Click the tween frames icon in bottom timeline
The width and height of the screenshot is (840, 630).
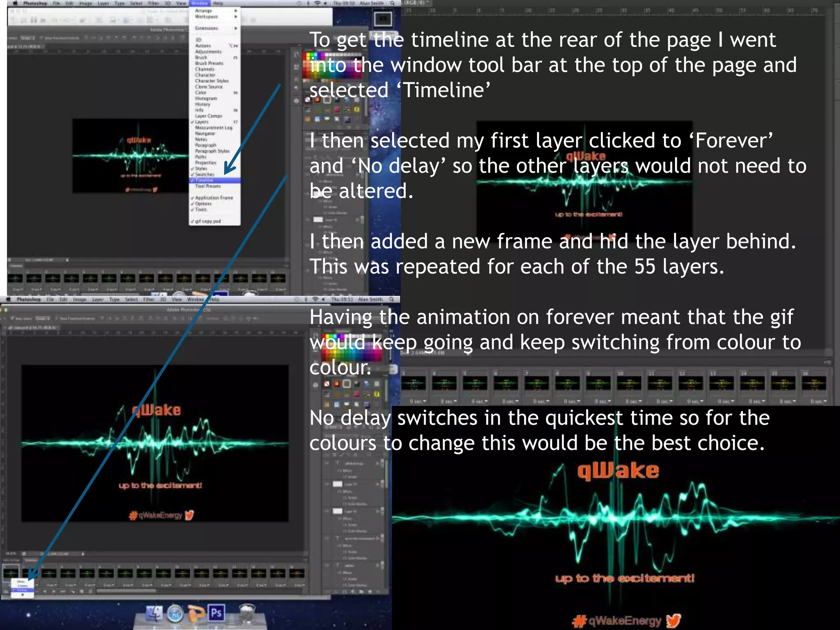(73, 591)
